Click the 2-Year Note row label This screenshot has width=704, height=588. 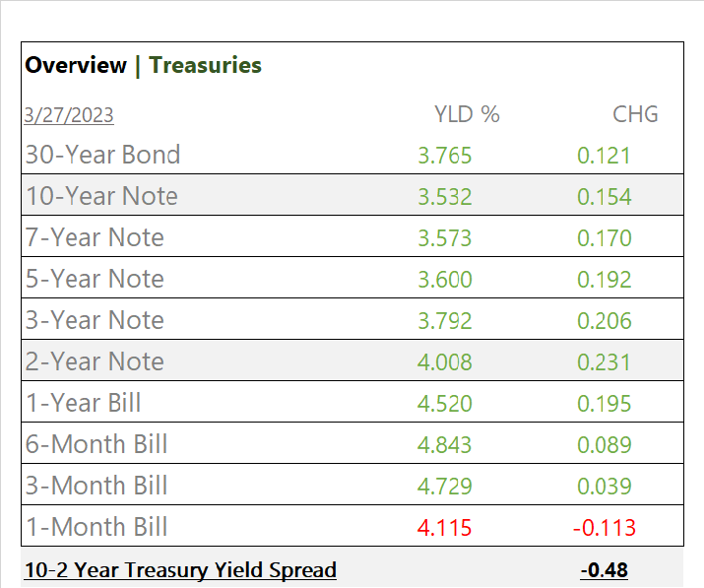tap(95, 361)
